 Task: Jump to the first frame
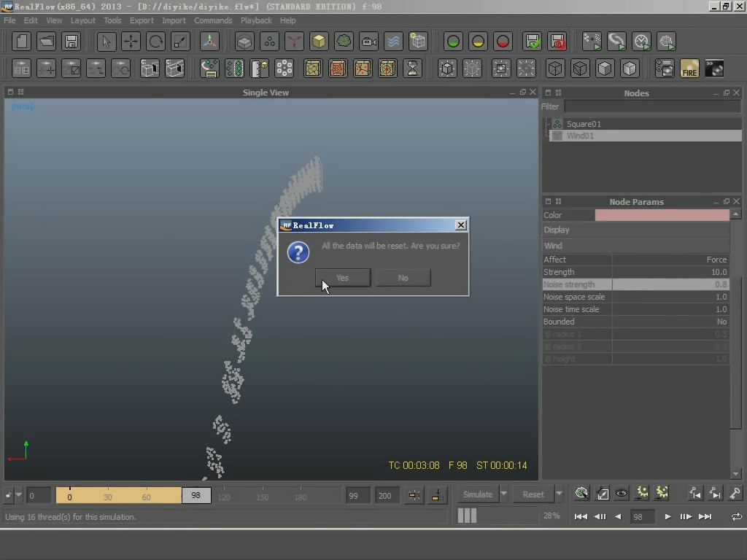coord(581,517)
